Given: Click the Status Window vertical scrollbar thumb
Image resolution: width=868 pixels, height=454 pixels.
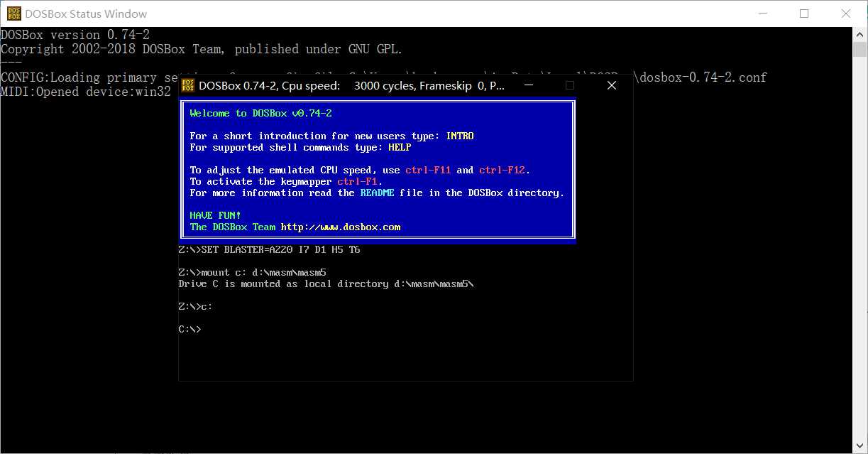Looking at the screenshot, I should click(x=860, y=49).
